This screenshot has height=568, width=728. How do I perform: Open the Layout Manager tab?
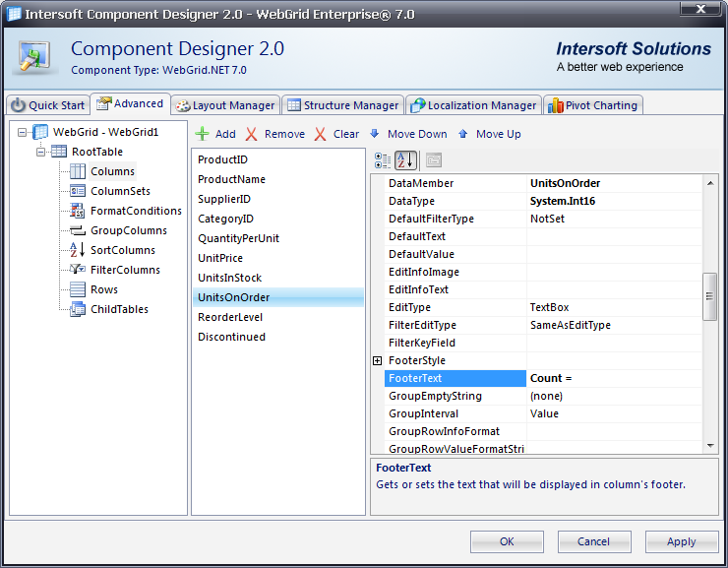point(225,105)
